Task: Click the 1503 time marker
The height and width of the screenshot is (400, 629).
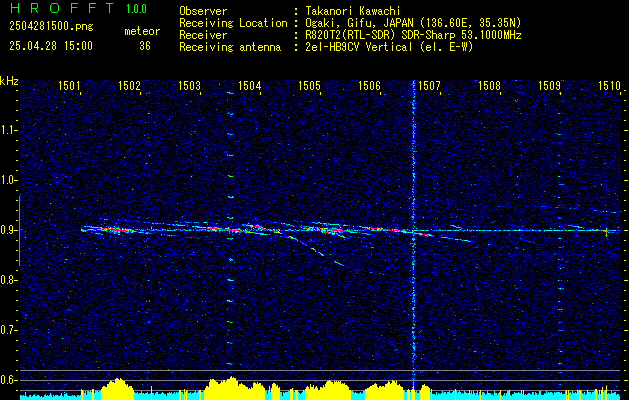Action: click(189, 85)
